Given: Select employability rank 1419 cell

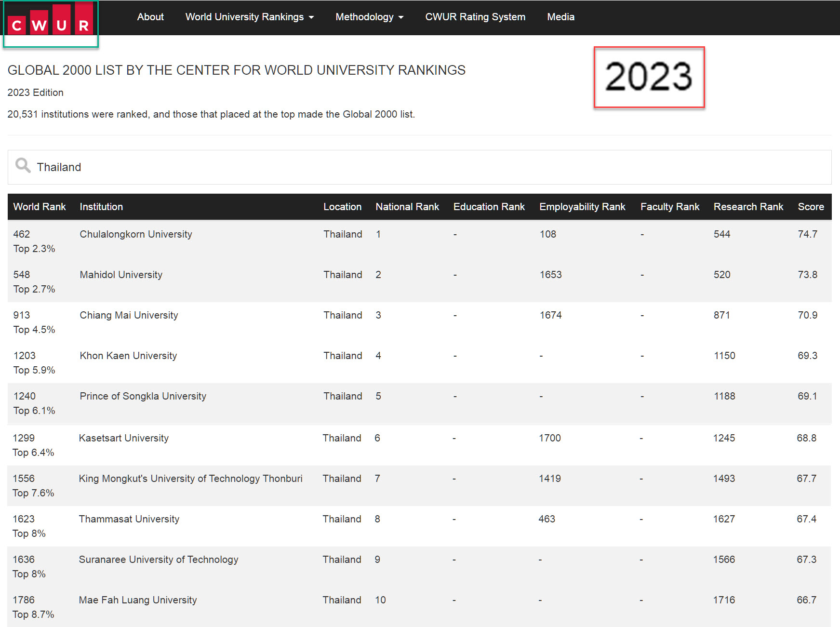Looking at the screenshot, I should coord(550,479).
